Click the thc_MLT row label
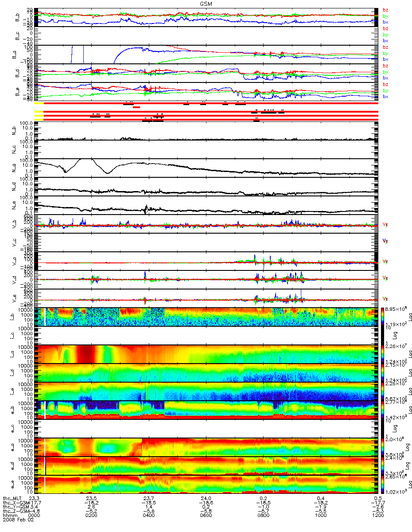The image size is (412, 532). point(12,498)
